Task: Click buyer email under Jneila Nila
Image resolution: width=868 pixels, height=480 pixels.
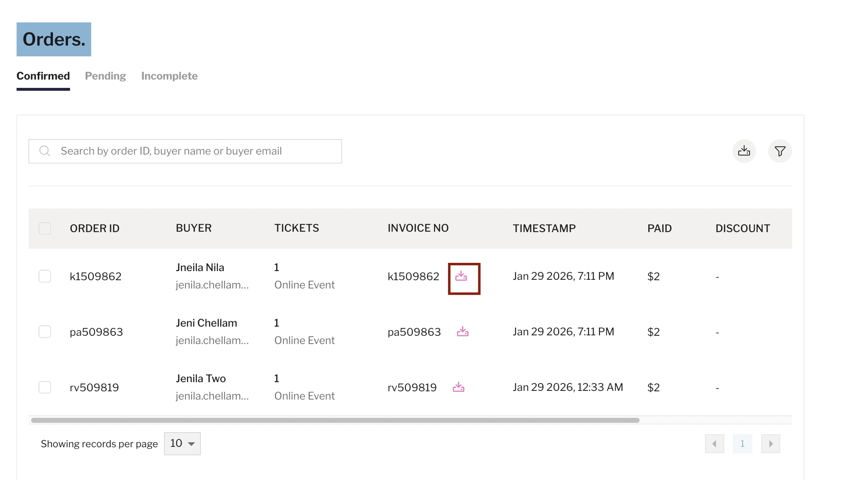Action: point(212,285)
